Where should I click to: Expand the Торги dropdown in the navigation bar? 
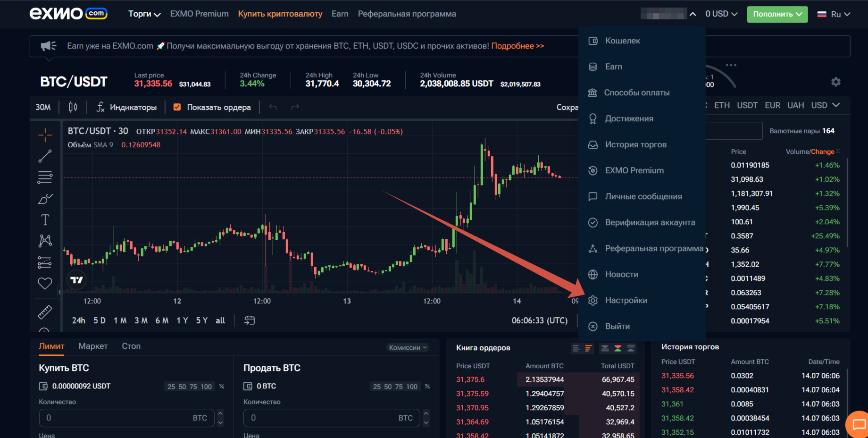pos(144,14)
